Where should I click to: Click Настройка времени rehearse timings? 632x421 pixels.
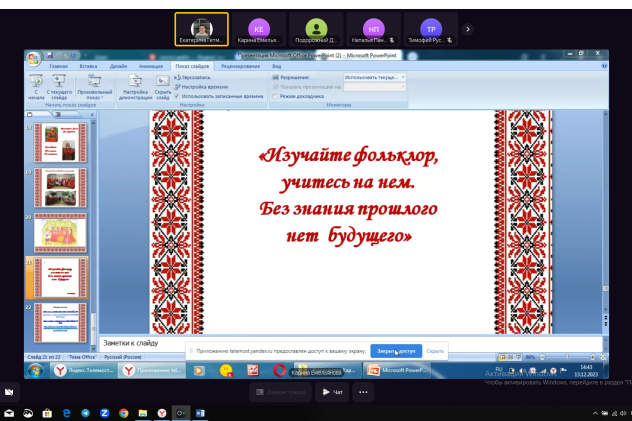coord(201,87)
